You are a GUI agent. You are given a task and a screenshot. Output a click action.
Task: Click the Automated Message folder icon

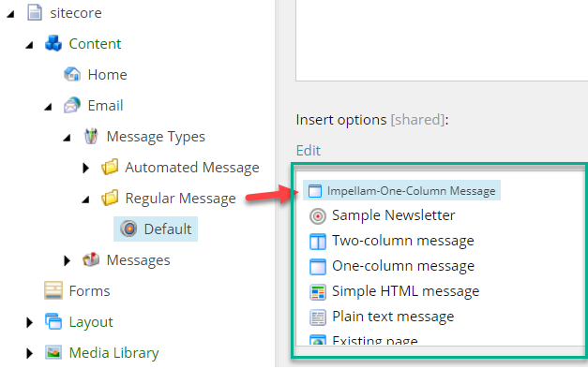coord(110,167)
